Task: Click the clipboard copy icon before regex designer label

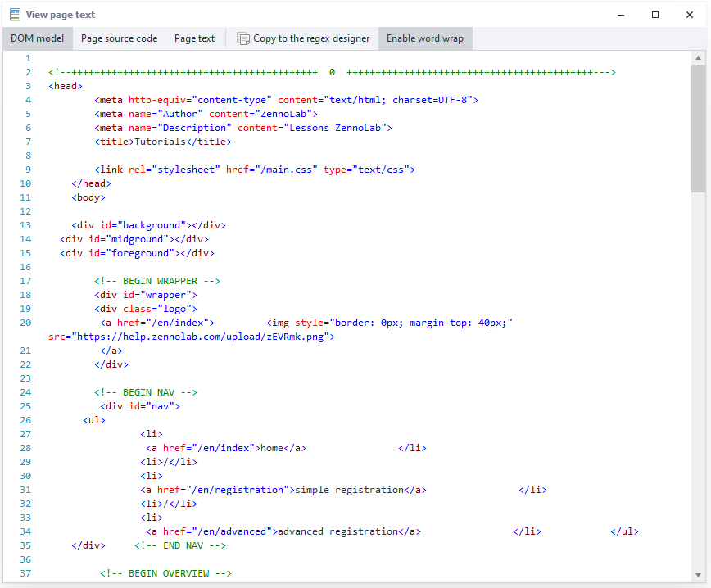Action: [243, 38]
